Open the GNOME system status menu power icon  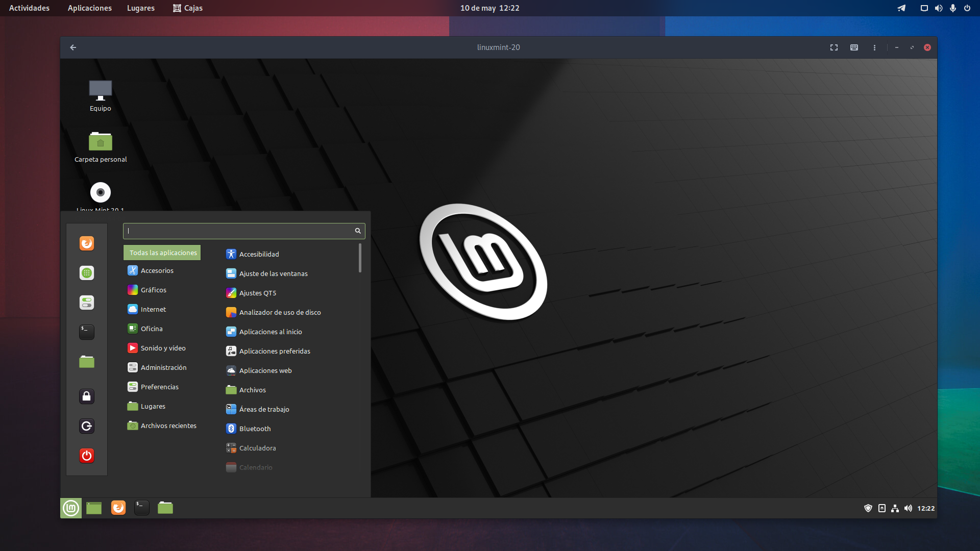point(967,8)
